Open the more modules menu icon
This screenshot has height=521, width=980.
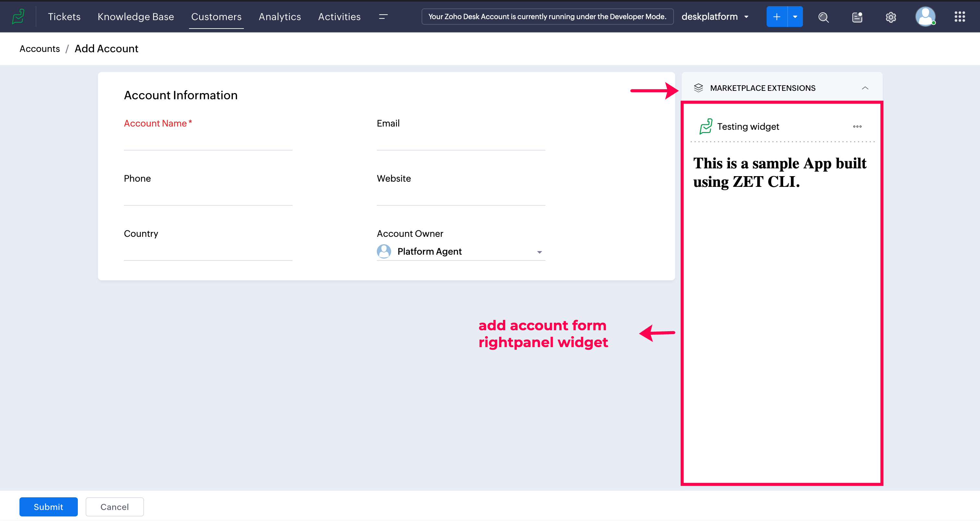(383, 17)
